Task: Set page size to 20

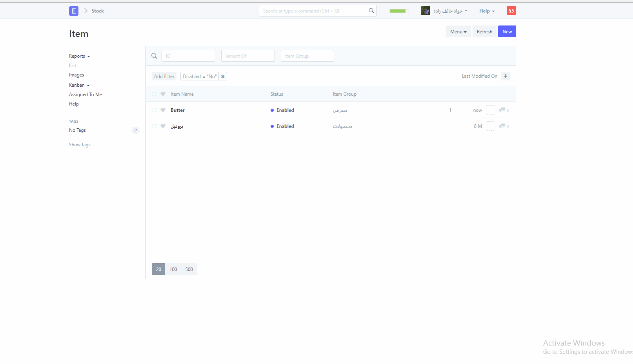Action: pos(158,269)
